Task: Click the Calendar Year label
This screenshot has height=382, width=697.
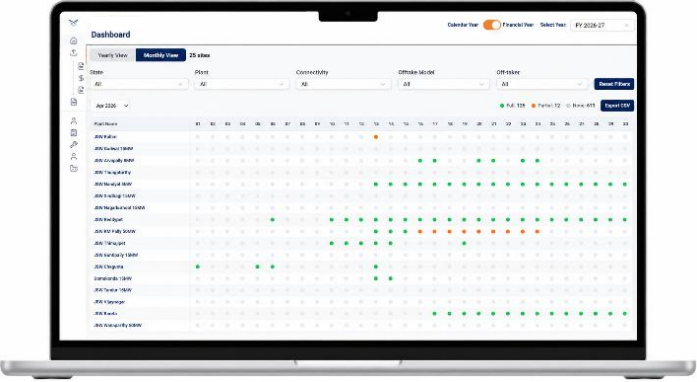Action: [463, 25]
